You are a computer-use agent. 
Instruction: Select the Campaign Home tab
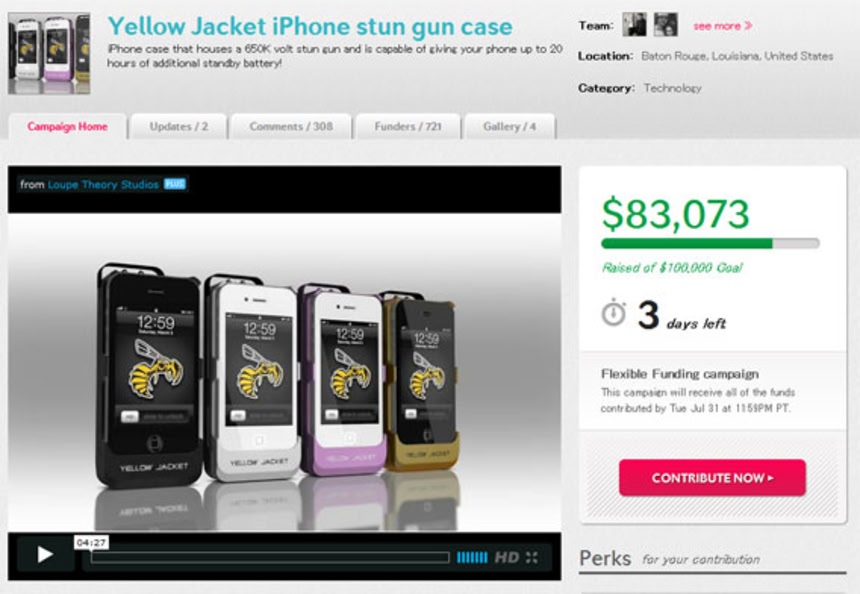click(x=67, y=127)
